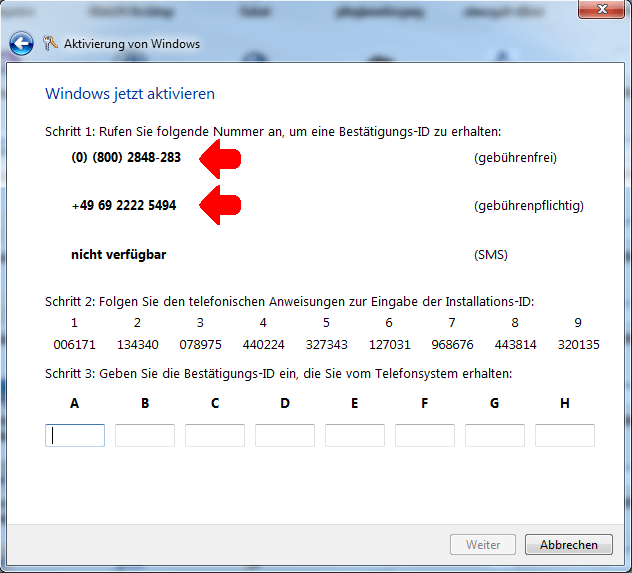Click installation ID block 127031
The height and width of the screenshot is (573, 632).
[x=389, y=345]
